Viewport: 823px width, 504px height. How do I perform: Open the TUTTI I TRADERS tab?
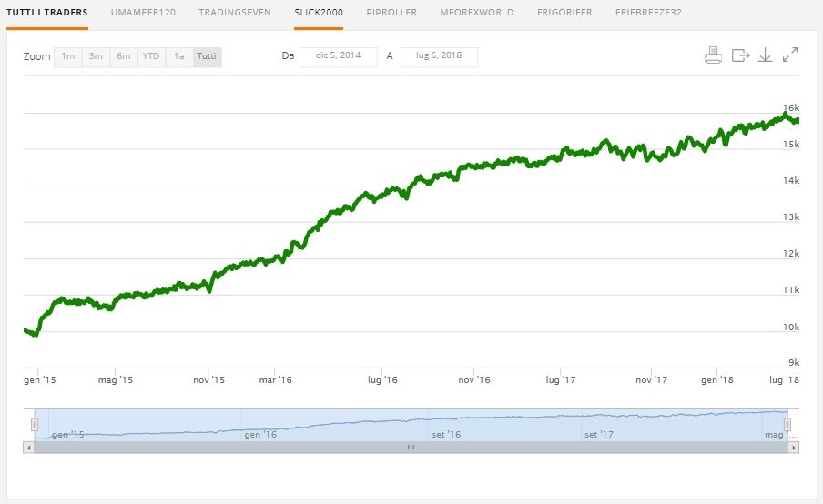47,12
